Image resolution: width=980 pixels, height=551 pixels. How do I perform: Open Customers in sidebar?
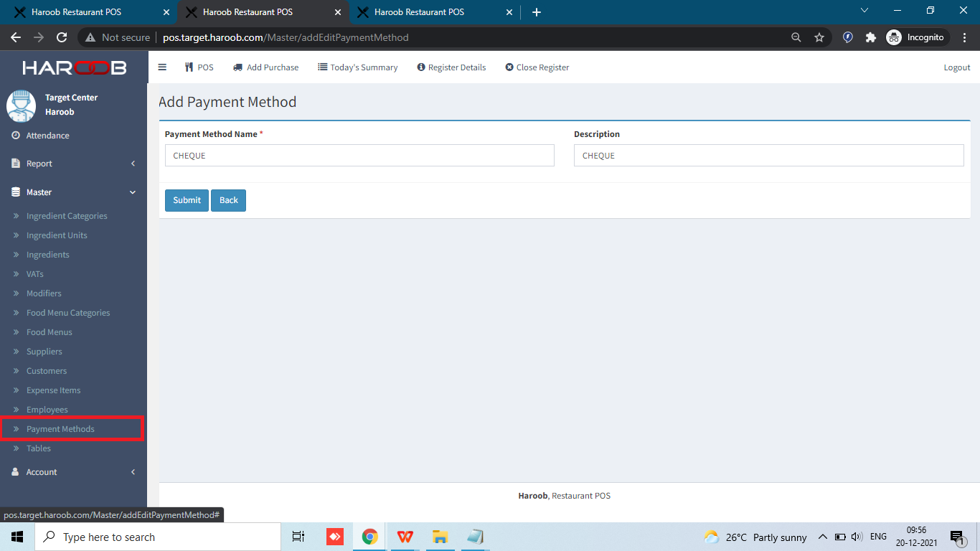point(47,371)
